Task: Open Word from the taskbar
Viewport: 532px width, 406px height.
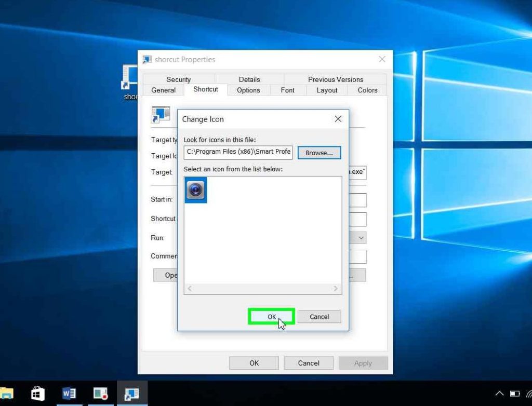Action: tap(69, 394)
